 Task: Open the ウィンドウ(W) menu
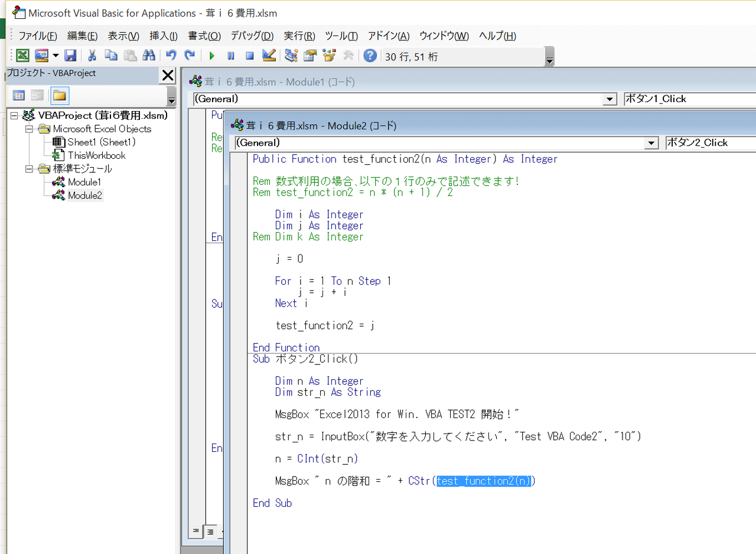[444, 36]
